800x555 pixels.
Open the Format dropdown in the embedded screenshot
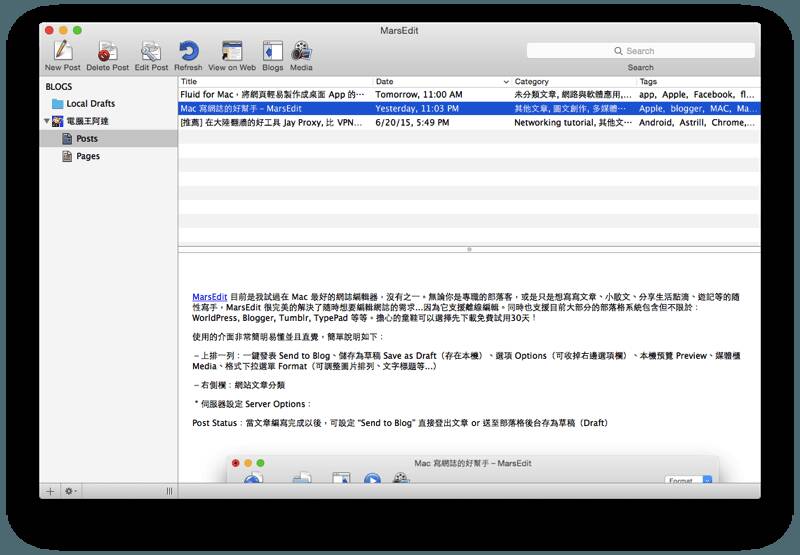click(688, 480)
